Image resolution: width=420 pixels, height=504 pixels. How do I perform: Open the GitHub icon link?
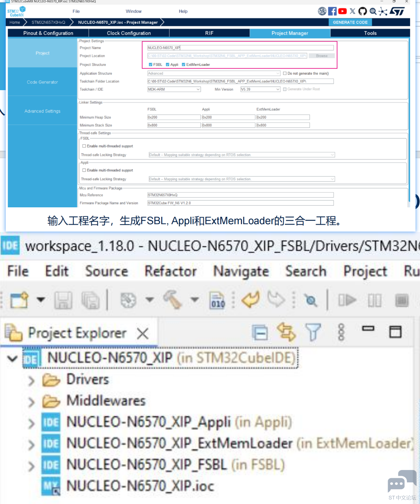[x=363, y=11]
